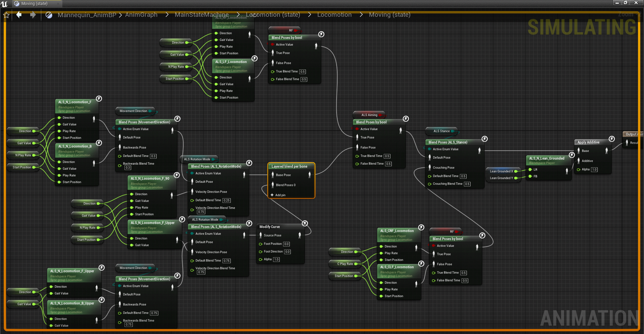The image size is (644, 334).
Task: Click fast-path icon on Modify Curve node
Action: click(305, 223)
